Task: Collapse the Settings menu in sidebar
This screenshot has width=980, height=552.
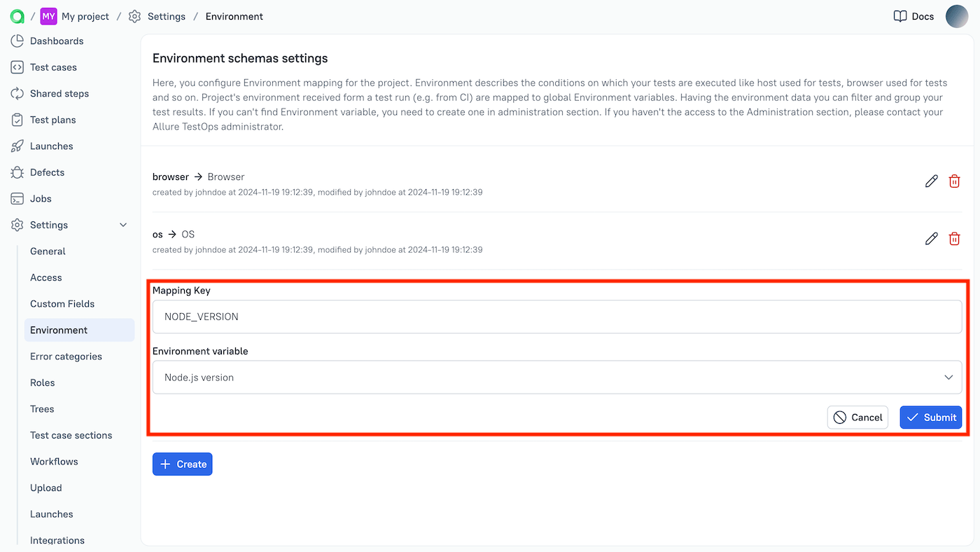Action: 123,225
